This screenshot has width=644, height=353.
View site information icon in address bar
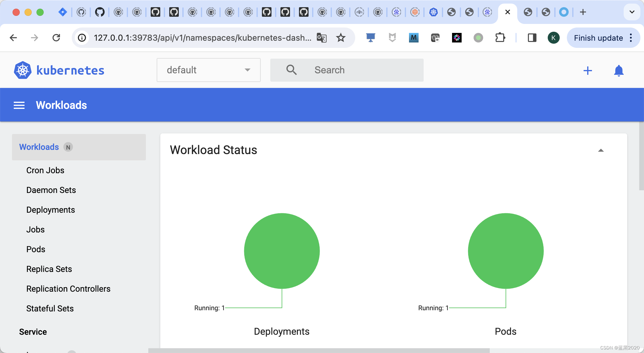pos(82,38)
